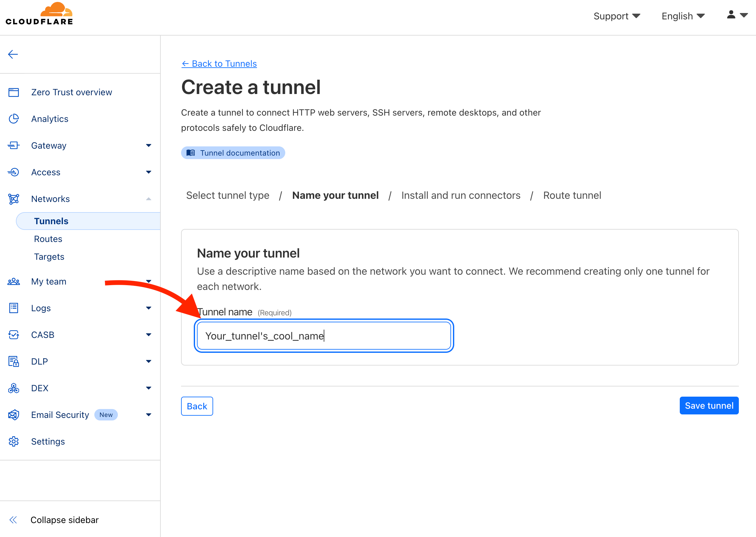This screenshot has height=537, width=756.
Task: Click the DEX sidebar icon
Action: coord(14,388)
